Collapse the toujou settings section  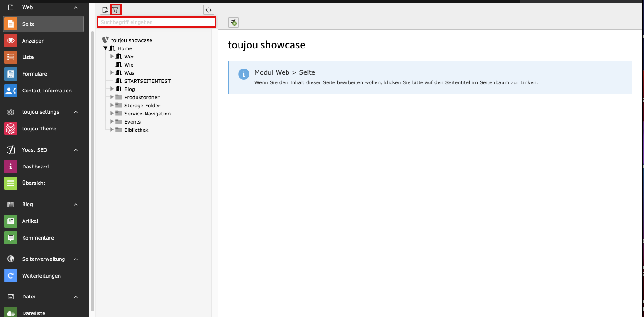pyautogui.click(x=76, y=112)
